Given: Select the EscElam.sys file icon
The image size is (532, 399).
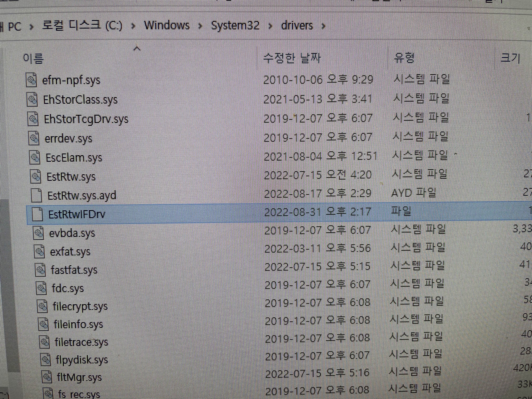Looking at the screenshot, I should [35, 158].
